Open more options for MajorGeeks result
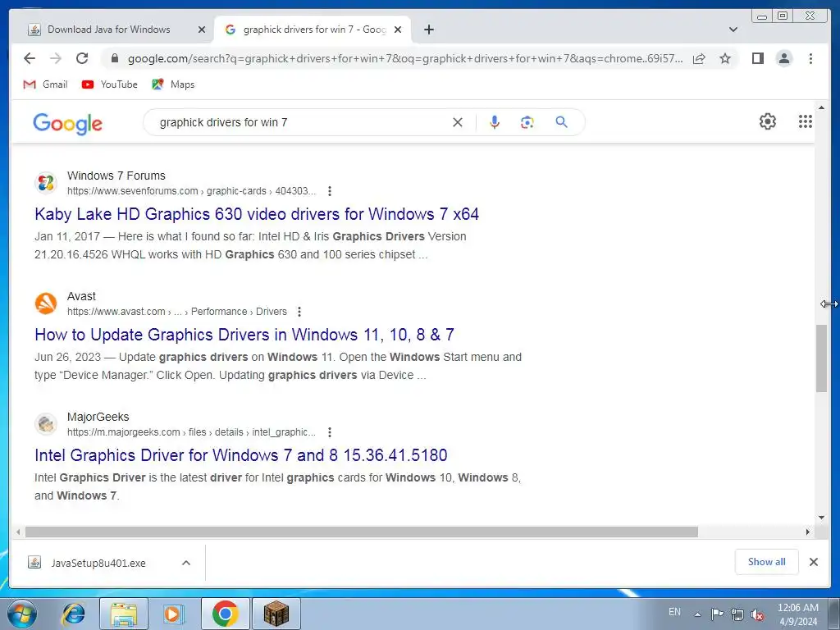 click(x=330, y=431)
